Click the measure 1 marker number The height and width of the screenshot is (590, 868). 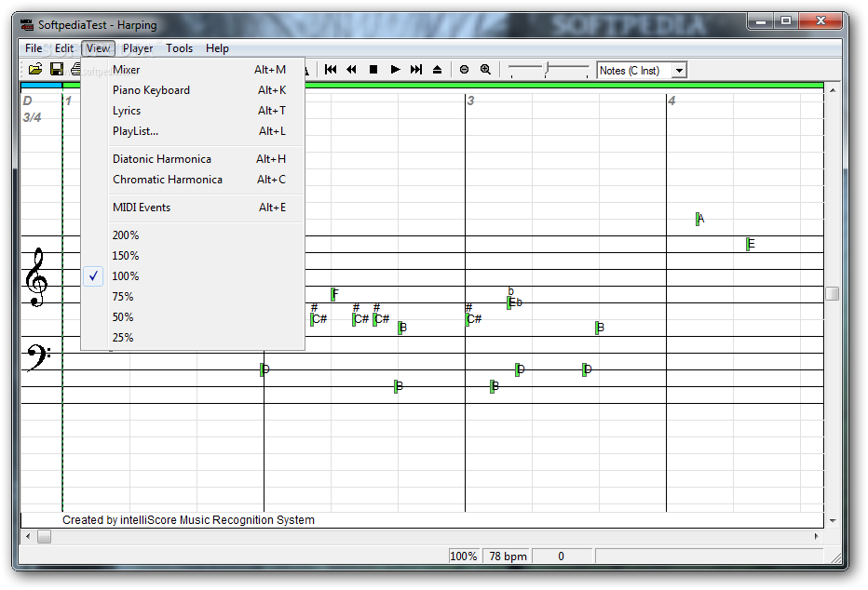coord(68,101)
